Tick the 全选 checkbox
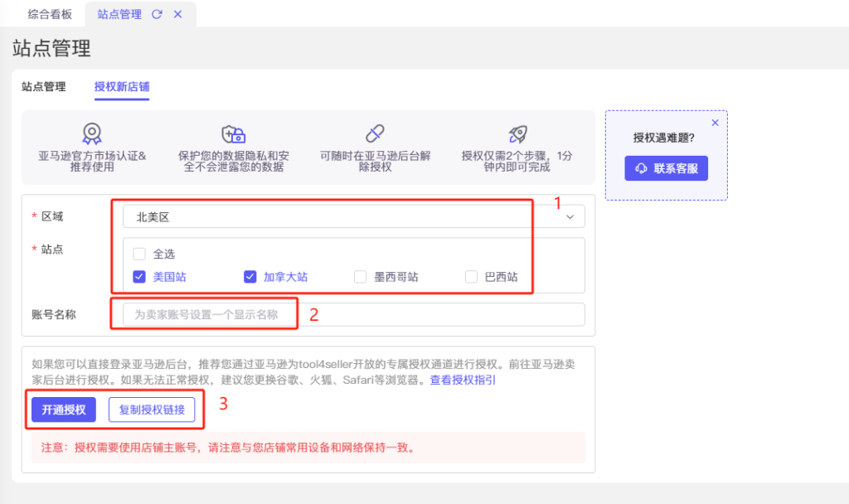The image size is (849, 504). click(x=139, y=254)
